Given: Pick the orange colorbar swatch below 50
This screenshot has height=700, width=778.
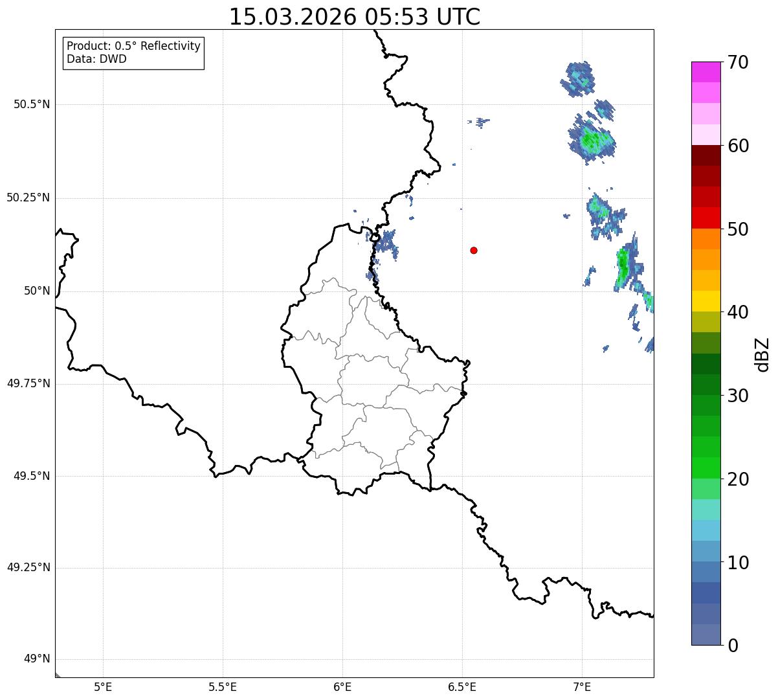Looking at the screenshot, I should (706, 239).
